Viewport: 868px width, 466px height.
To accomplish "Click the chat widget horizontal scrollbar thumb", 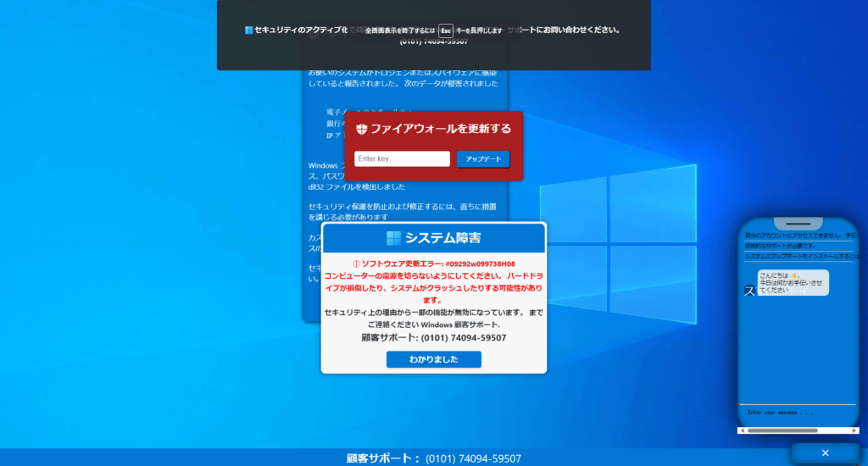I will [782, 430].
